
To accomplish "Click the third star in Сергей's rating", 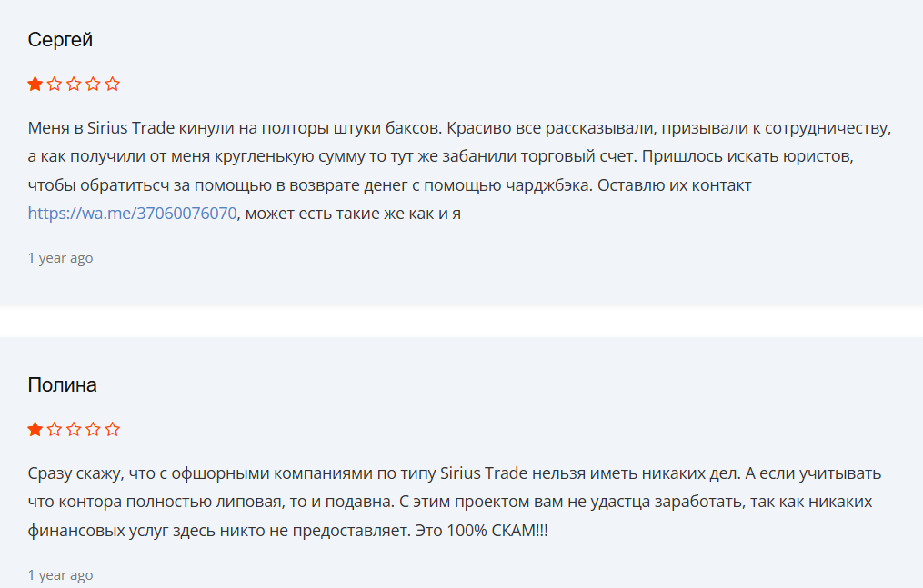I will [73, 83].
